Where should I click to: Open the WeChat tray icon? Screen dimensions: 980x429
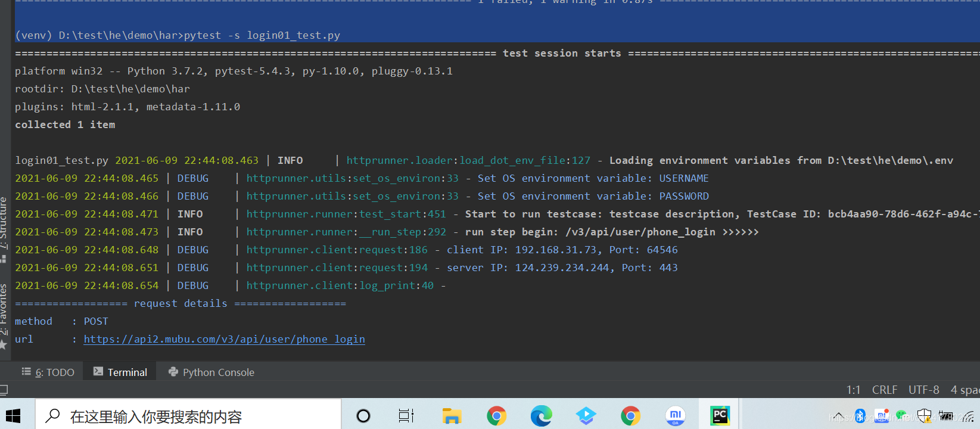[902, 416]
